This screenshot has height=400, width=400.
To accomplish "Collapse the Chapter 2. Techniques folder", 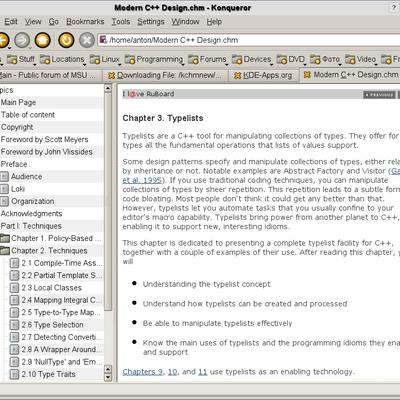I will point(5,251).
